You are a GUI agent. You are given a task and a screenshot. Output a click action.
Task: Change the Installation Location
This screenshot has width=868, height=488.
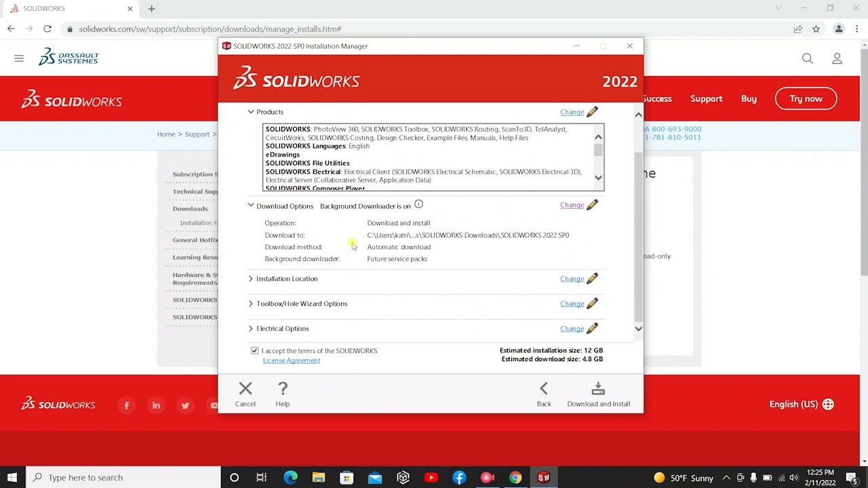[572, 279]
